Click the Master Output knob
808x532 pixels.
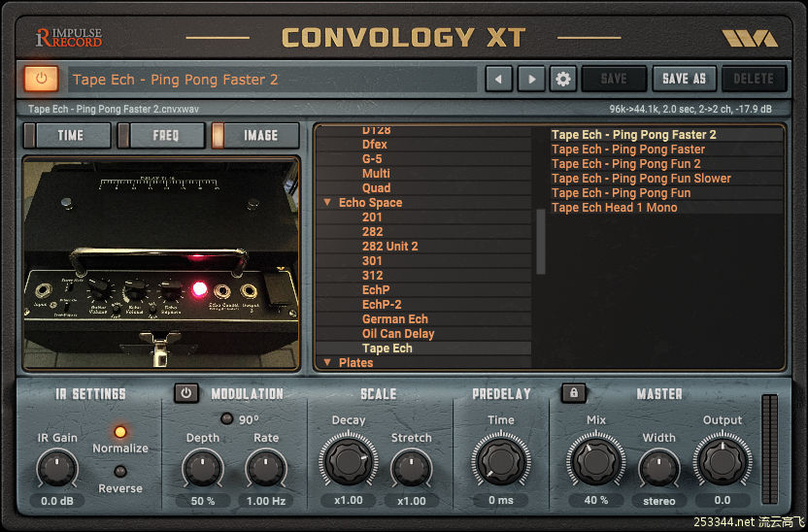(x=723, y=460)
